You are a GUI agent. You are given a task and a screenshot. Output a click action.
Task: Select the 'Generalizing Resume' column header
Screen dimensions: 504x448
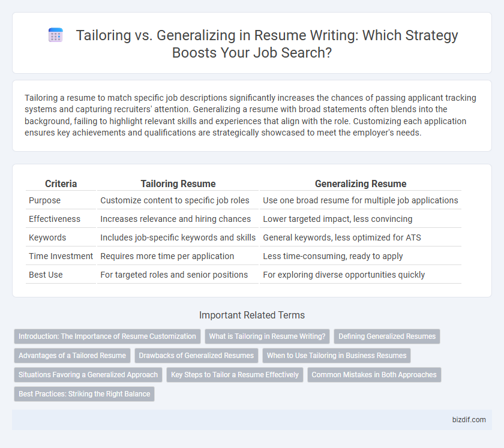click(x=361, y=184)
